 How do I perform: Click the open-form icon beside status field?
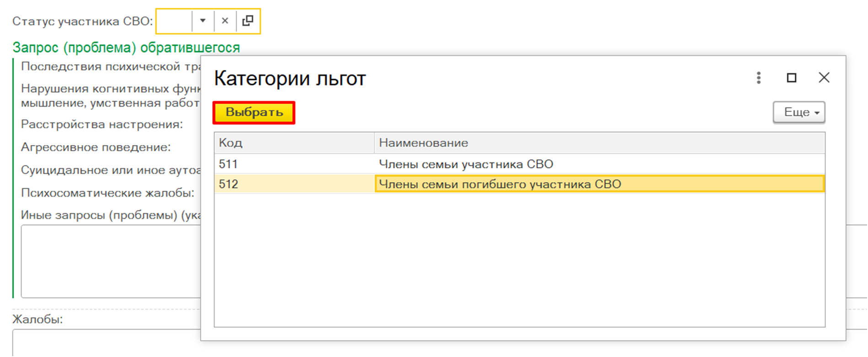click(x=248, y=21)
